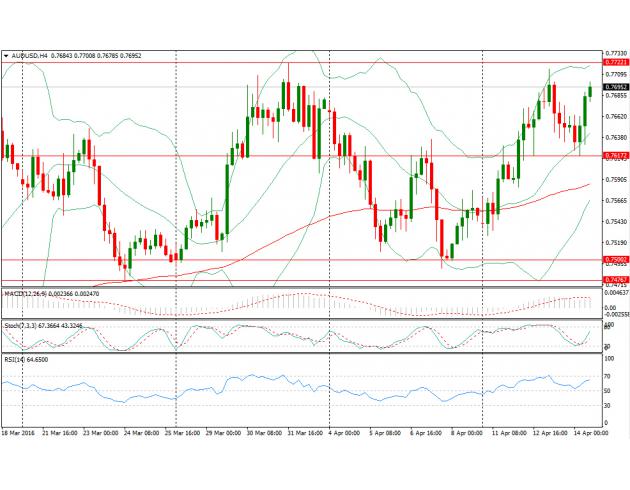Select the current price tag 0.76952
The image size is (630, 490).
tap(616, 87)
